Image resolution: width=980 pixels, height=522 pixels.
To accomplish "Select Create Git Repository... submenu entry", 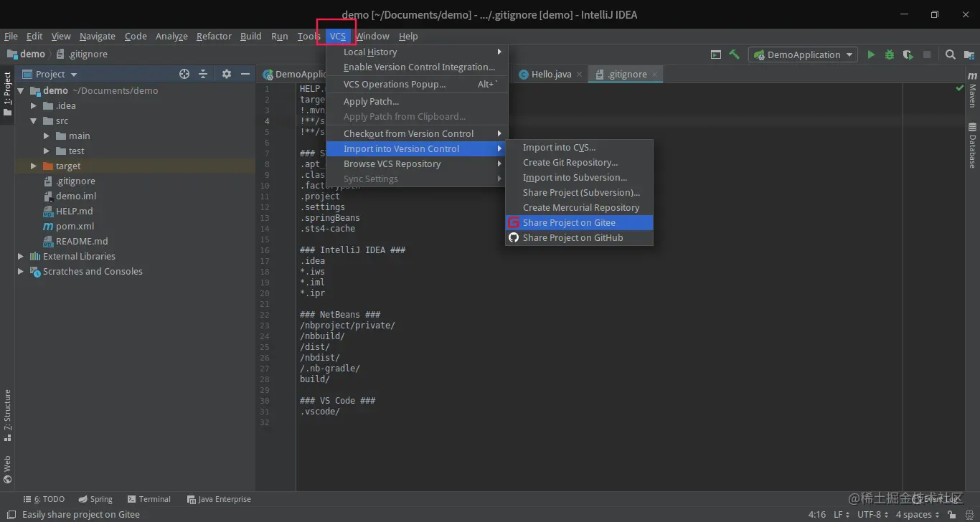I will [580, 163].
